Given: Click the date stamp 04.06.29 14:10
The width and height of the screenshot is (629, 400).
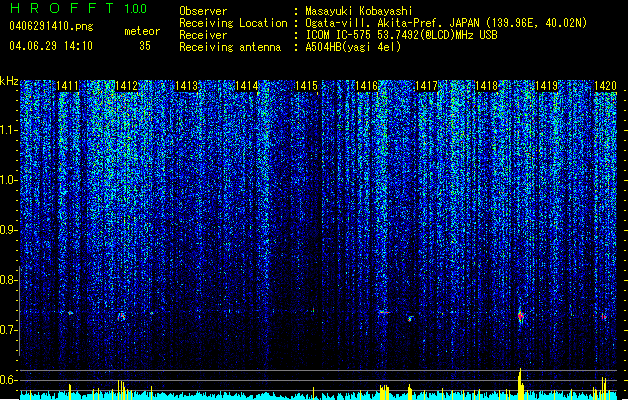Looking at the screenshot, I should coord(51,46).
